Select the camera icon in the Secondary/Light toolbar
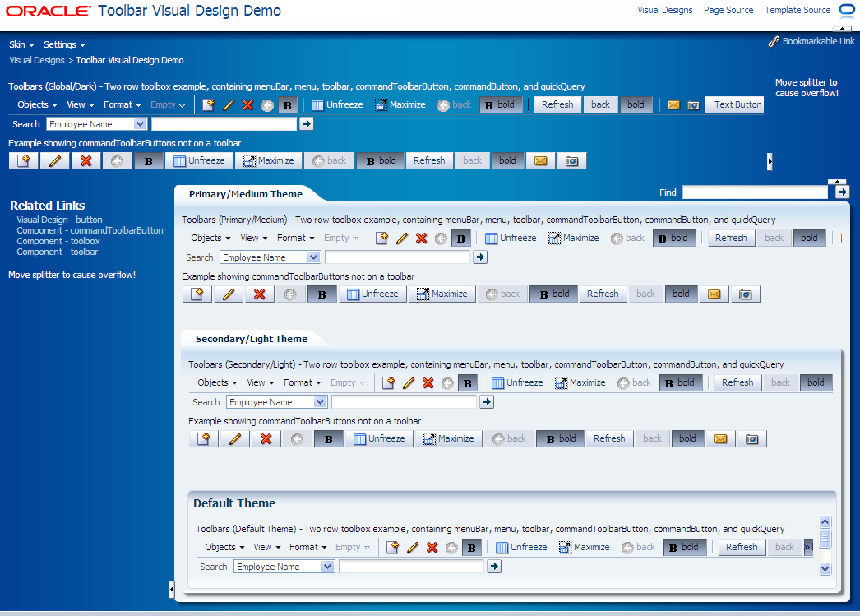Image resolution: width=860 pixels, height=616 pixels. pos(751,438)
